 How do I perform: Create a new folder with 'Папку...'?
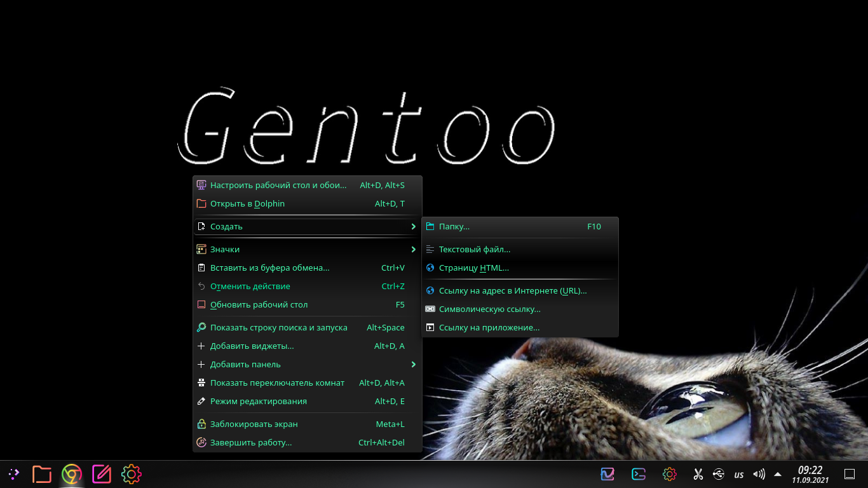520,226
